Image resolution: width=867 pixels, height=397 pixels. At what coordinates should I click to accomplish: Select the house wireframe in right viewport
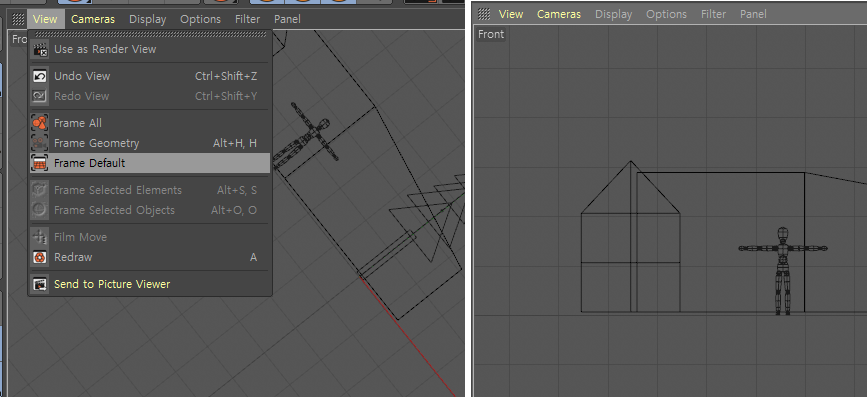[630, 237]
